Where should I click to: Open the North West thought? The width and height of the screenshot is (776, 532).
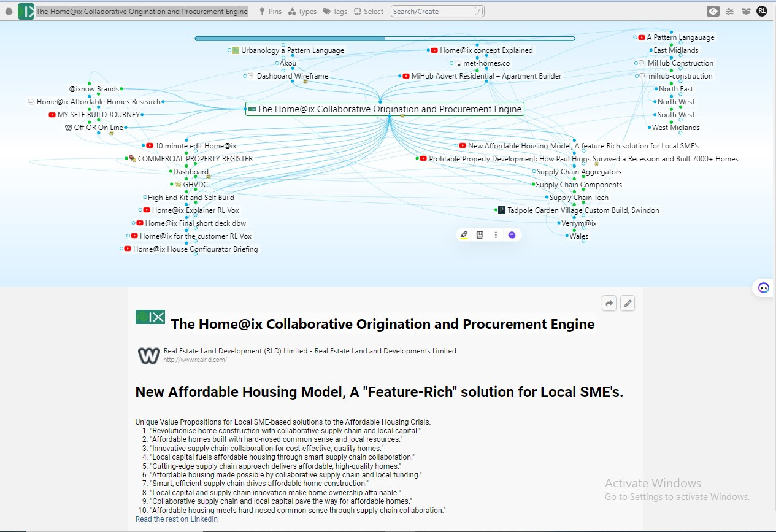676,102
